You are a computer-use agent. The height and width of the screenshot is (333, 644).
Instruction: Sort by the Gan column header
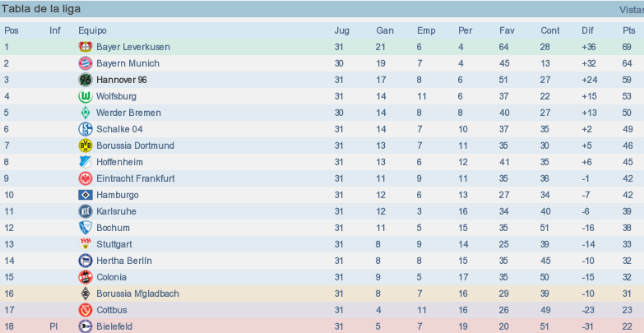(384, 30)
